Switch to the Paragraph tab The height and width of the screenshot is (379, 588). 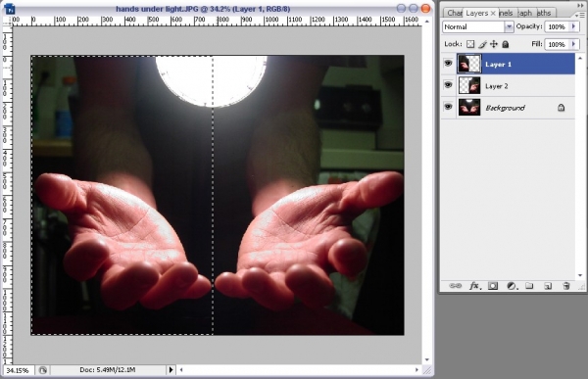tap(525, 13)
